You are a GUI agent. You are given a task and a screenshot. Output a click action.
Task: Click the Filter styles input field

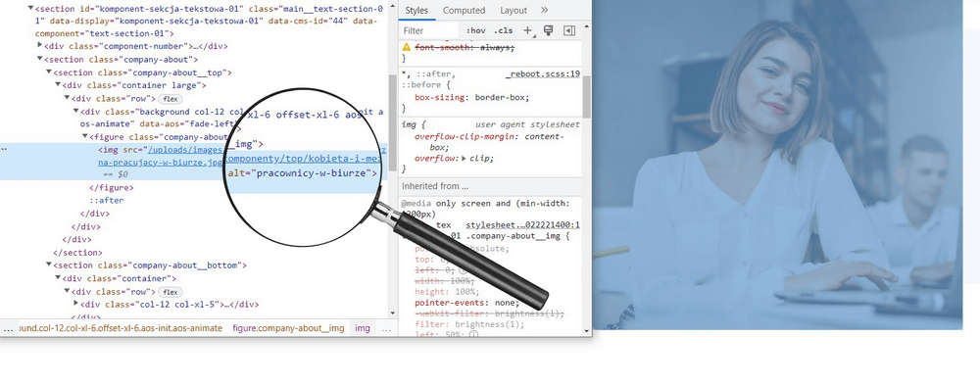[x=429, y=30]
